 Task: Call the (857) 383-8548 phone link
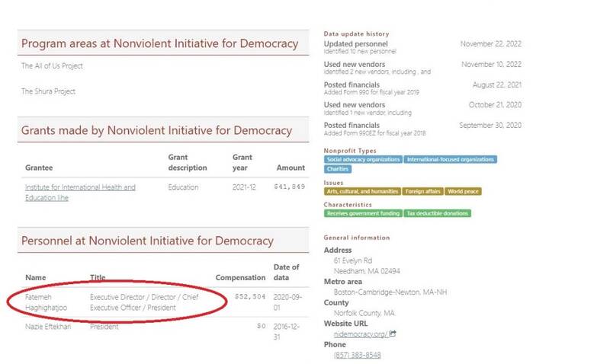[x=357, y=355]
